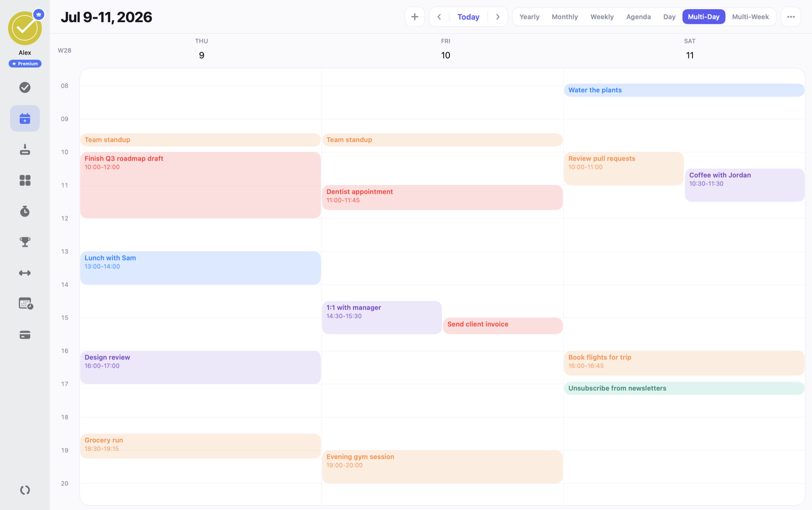Open the Tasks checkmark sidebar icon

click(x=25, y=88)
